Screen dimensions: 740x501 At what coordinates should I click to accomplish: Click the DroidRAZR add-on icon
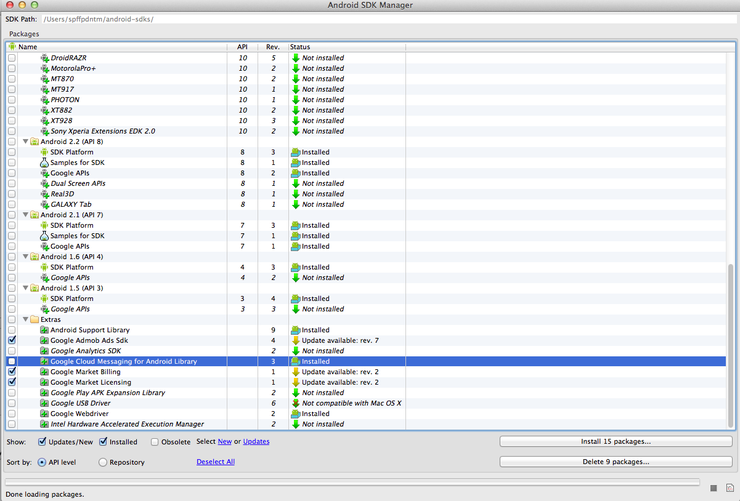coord(44,58)
